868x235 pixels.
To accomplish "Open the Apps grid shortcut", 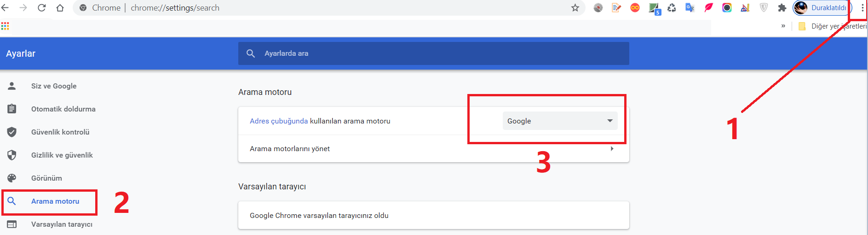I will click(x=5, y=26).
